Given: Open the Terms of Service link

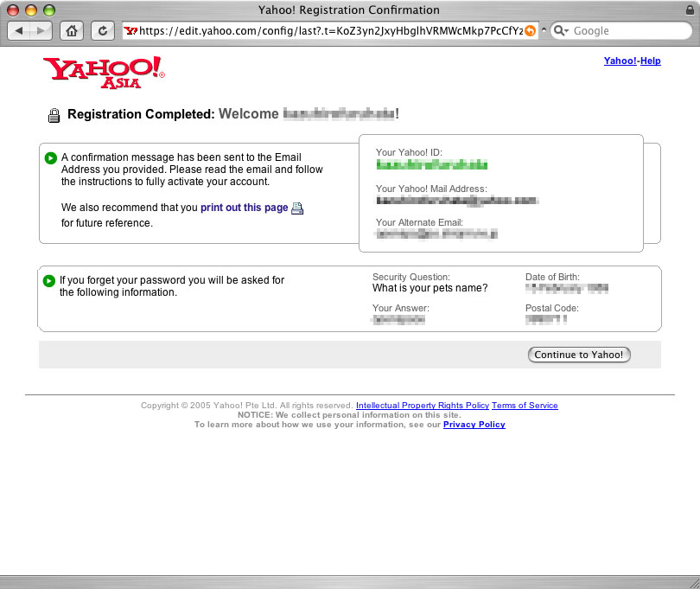Looking at the screenshot, I should pyautogui.click(x=525, y=406).
